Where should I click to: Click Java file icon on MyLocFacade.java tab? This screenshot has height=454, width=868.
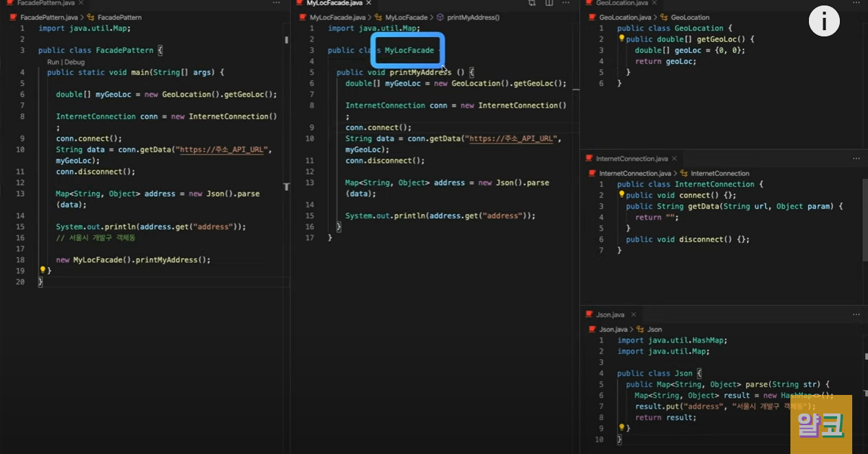(300, 3)
